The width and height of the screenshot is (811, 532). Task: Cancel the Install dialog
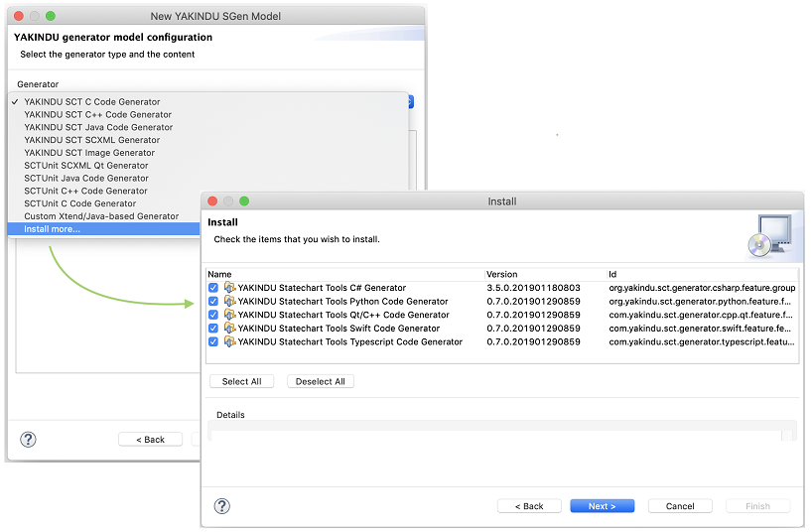click(x=680, y=506)
